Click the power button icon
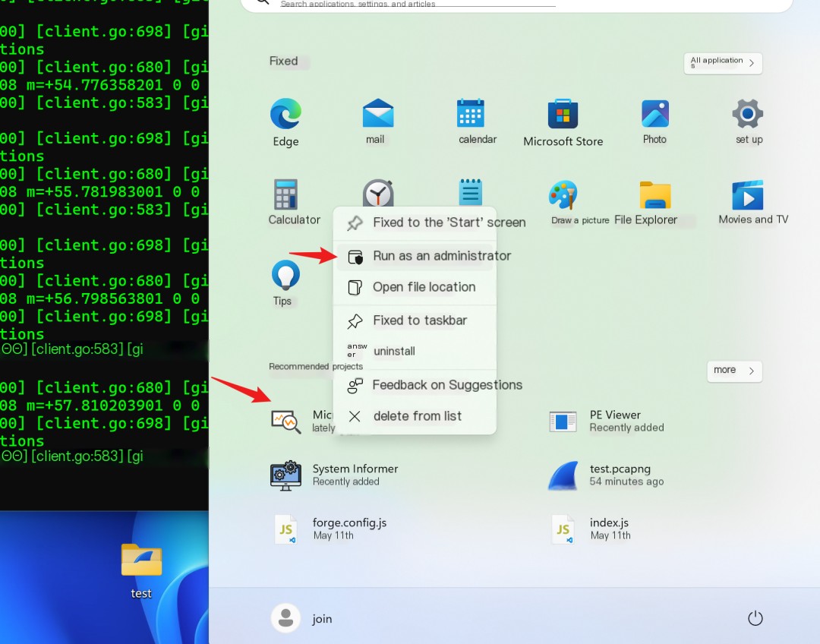 [755, 618]
